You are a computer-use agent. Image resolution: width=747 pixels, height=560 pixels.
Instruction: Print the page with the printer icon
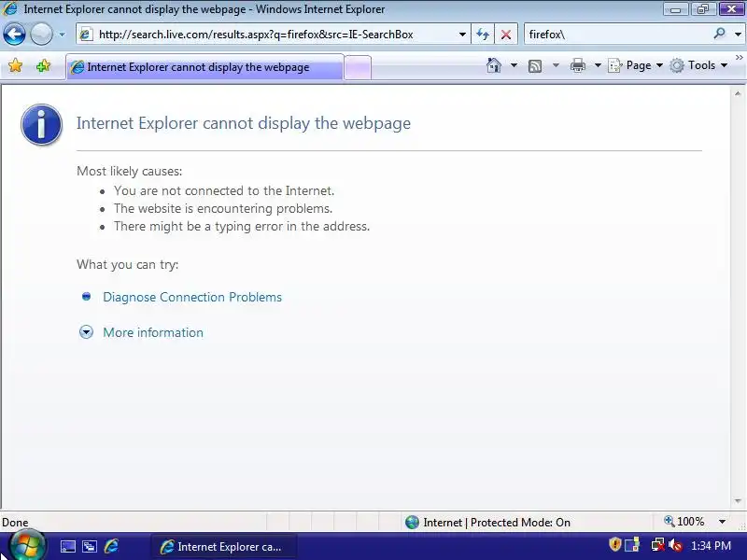tap(577, 65)
